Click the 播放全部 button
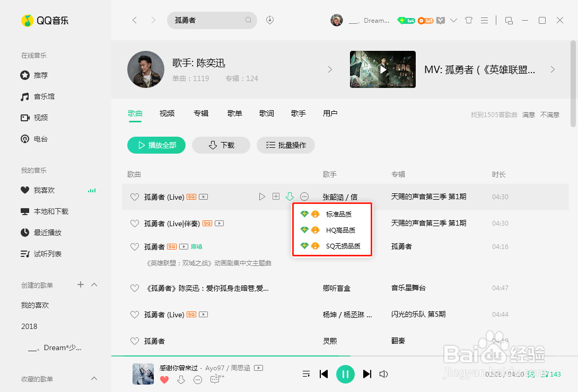Viewport: 578px width, 392px height. [x=156, y=145]
